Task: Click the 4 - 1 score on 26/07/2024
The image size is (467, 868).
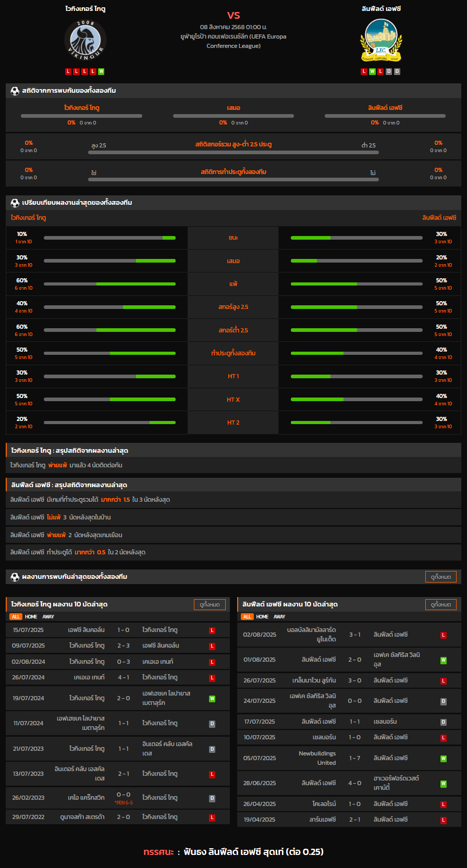Action: [124, 677]
